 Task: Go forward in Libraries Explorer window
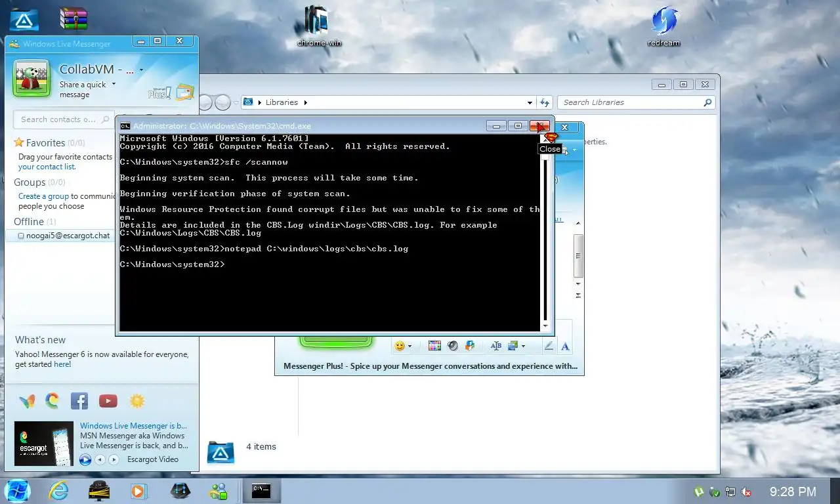tap(224, 102)
